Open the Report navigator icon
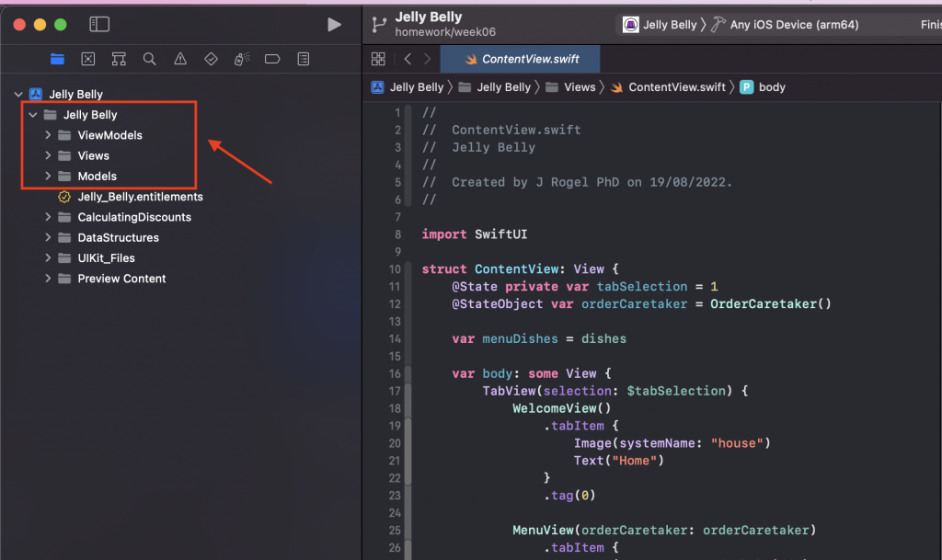The image size is (942, 560). click(303, 59)
